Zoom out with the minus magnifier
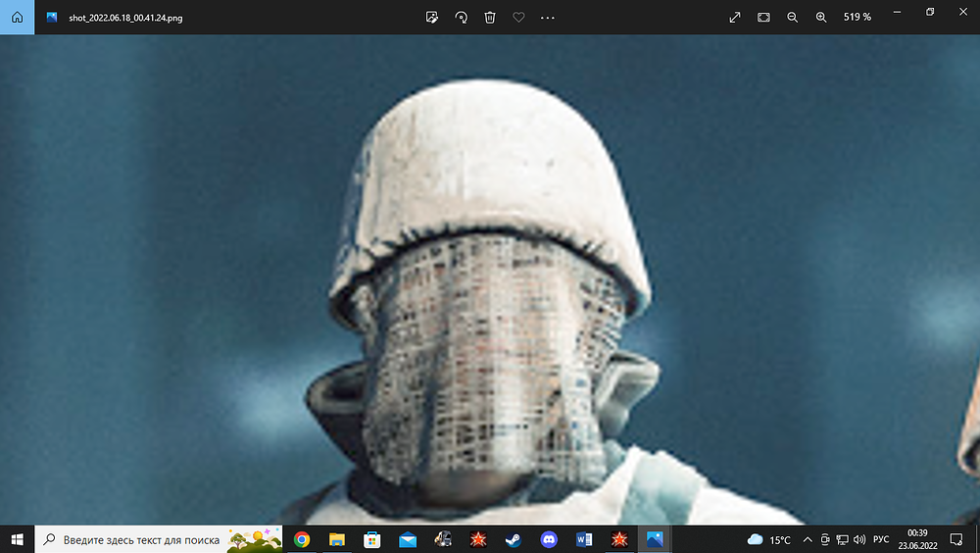 [793, 18]
